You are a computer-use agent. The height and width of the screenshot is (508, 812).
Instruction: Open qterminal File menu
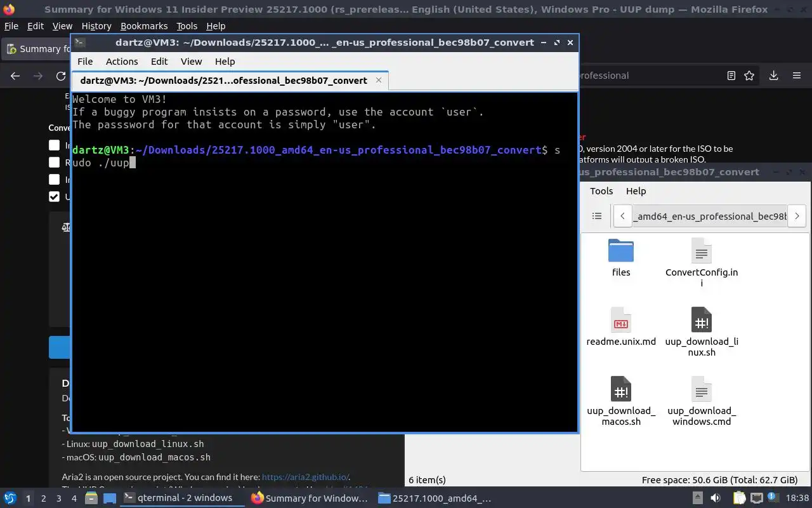[85, 62]
